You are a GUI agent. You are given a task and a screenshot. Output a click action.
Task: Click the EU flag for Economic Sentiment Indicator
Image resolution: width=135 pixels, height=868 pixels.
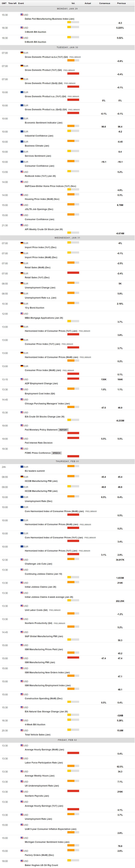coord(22,119)
